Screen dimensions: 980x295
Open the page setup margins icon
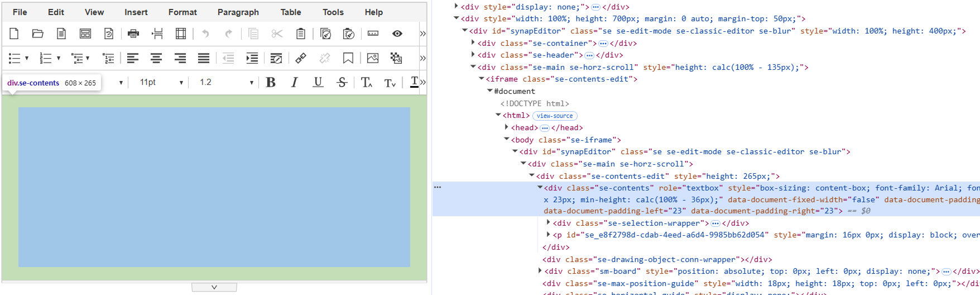(x=181, y=34)
